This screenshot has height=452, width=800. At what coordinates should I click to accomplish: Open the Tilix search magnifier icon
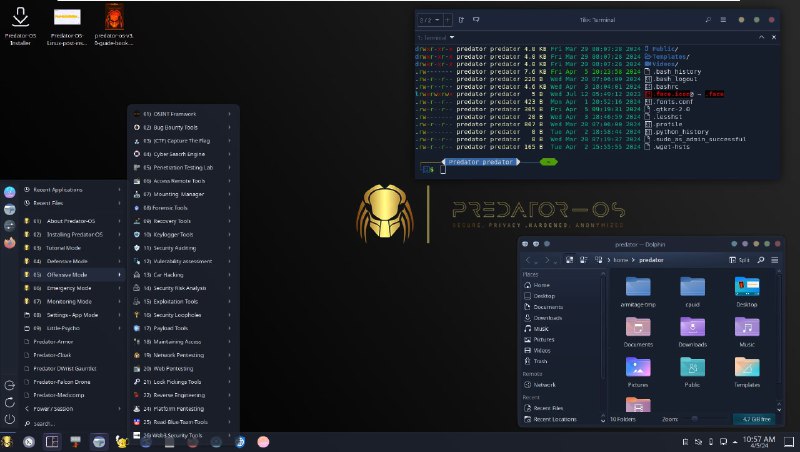[x=708, y=20]
